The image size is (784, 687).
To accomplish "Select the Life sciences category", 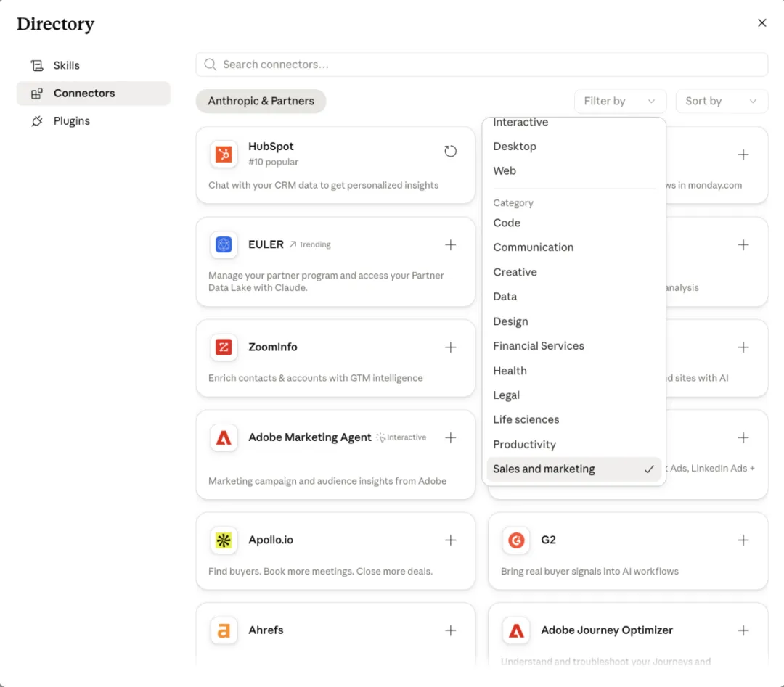I will (x=574, y=420).
